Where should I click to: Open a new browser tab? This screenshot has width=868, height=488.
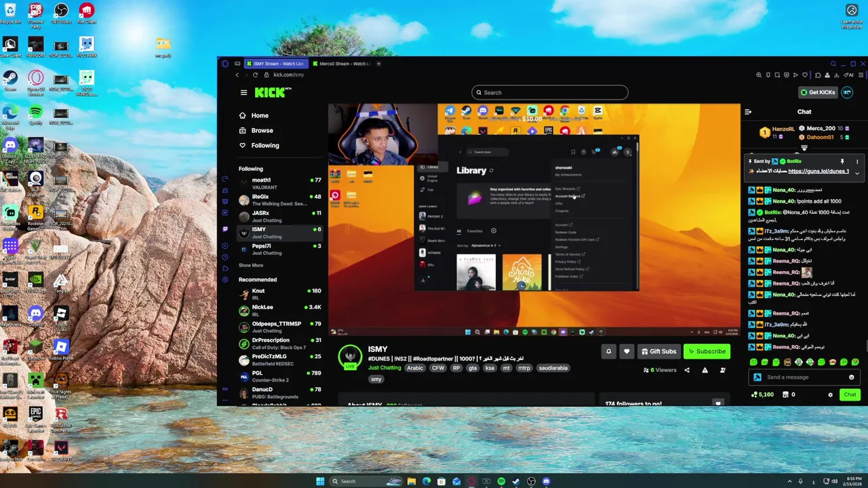[379, 64]
